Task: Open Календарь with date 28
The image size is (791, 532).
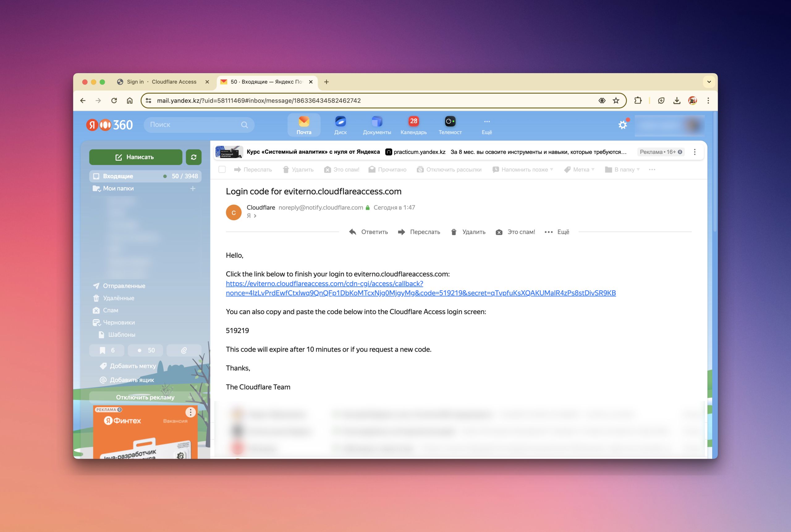Action: pos(413,125)
